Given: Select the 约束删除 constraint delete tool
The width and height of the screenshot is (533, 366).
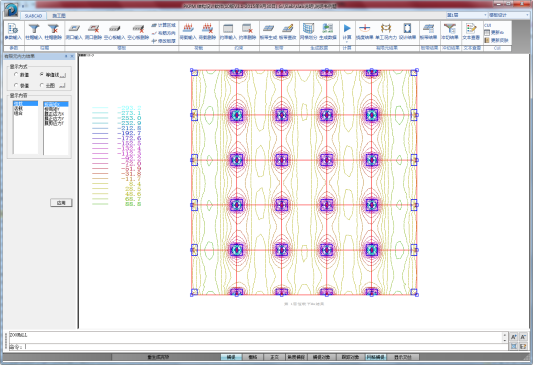Looking at the screenshot, I should [x=247, y=32].
